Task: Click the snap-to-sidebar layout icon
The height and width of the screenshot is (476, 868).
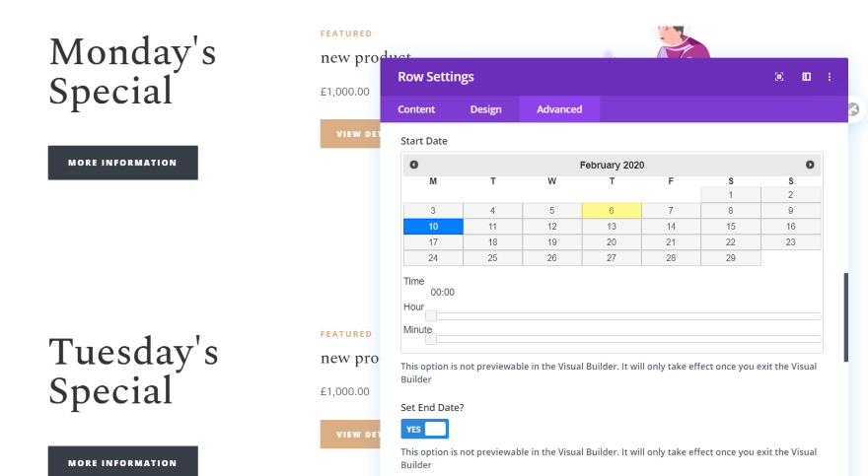Action: pos(806,77)
